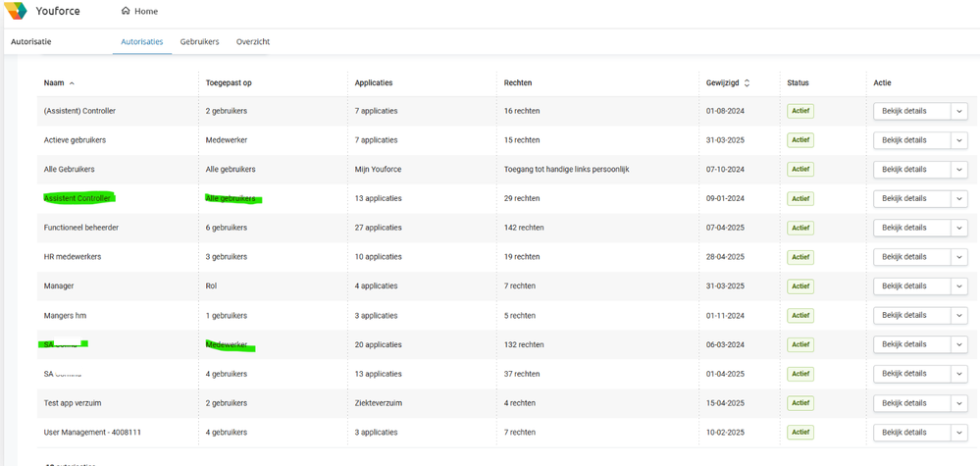
Task: Expand action dropdown for HR medewerkers
Action: (x=959, y=257)
